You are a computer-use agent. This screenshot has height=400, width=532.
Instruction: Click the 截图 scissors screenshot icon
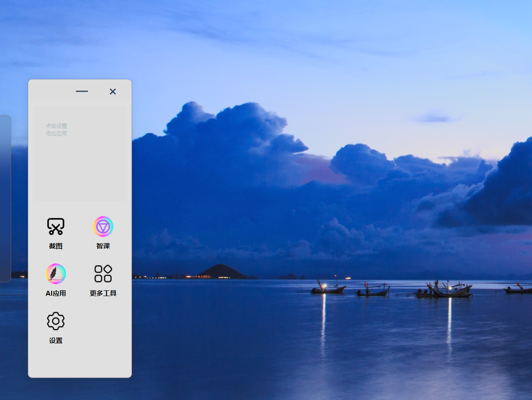coord(56,227)
